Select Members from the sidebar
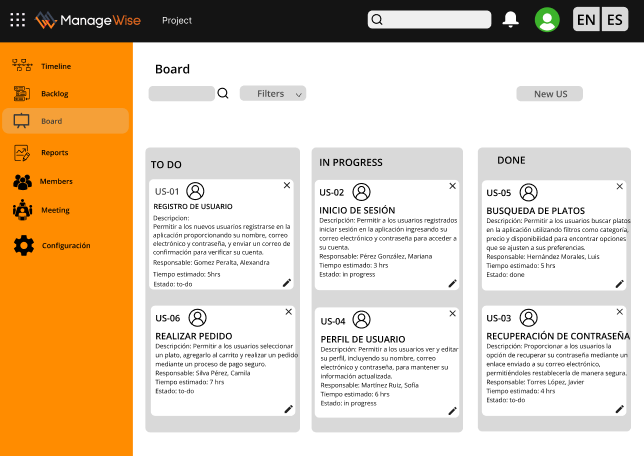Viewport: 644px width, 456px height. (55, 182)
